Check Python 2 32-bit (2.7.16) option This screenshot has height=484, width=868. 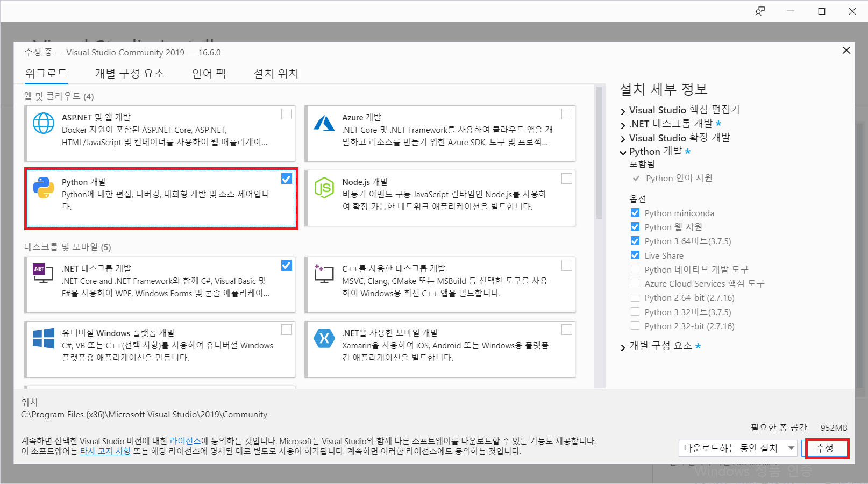[635, 325]
